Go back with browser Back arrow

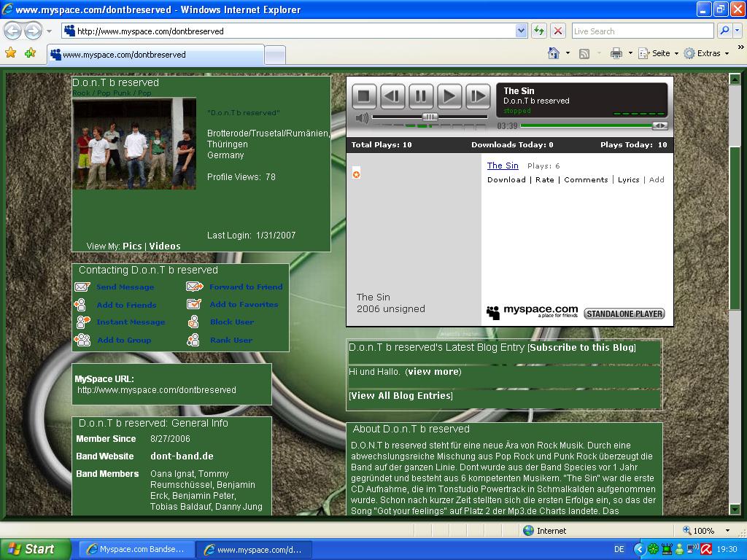13,31
